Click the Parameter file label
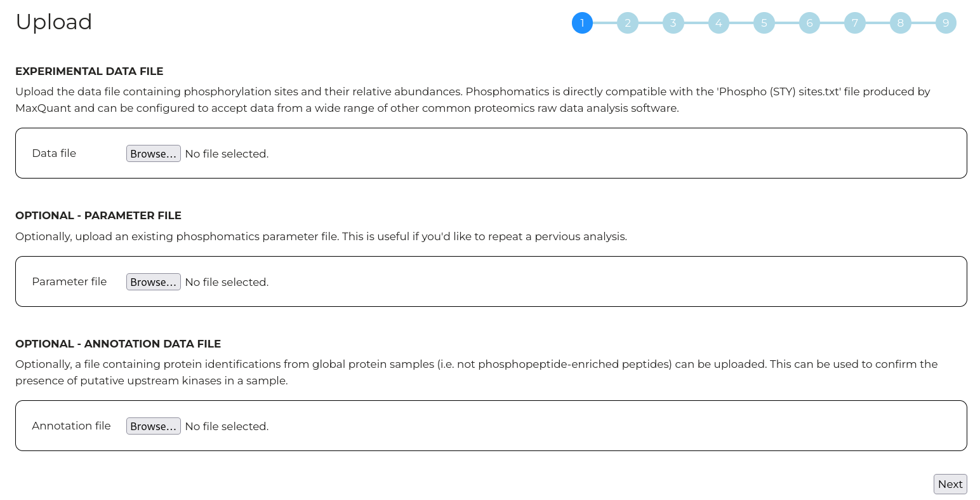The width and height of the screenshot is (980, 500). pos(69,281)
